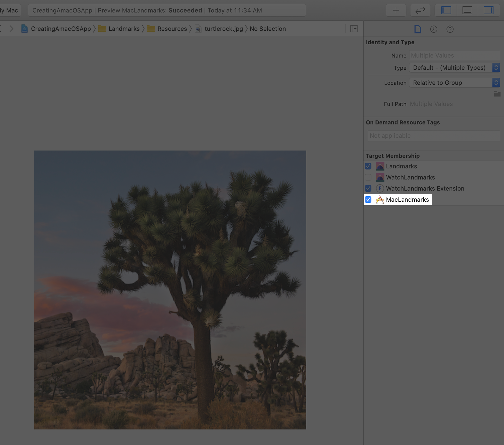Image resolution: width=504 pixels, height=445 pixels.
Task: Toggle the MacLandmarks target checkbox
Action: (368, 200)
